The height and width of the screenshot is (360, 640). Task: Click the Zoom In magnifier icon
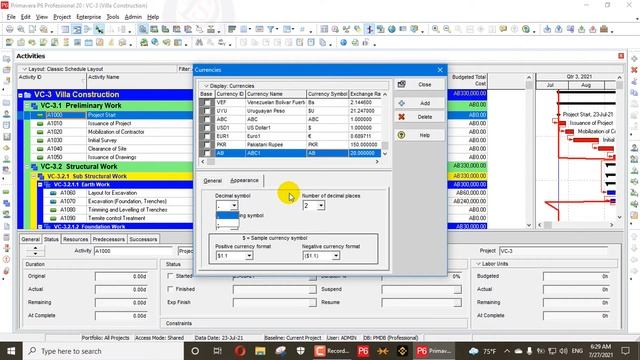point(436,29)
